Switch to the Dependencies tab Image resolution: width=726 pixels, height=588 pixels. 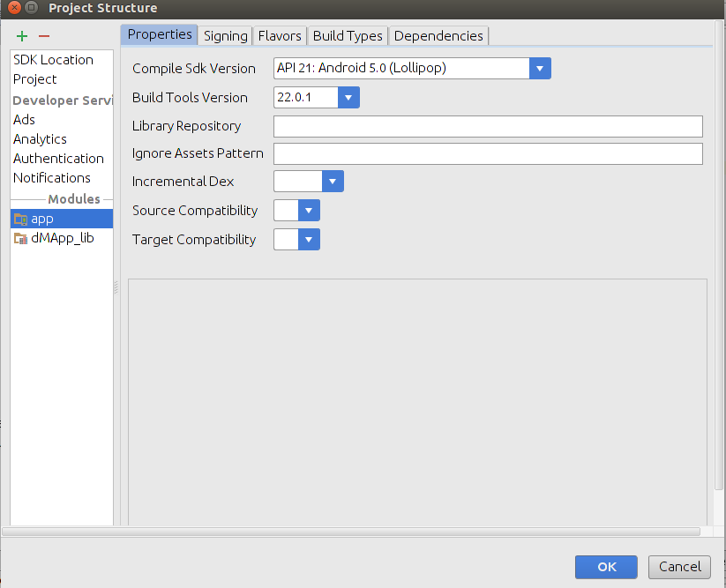tap(438, 35)
